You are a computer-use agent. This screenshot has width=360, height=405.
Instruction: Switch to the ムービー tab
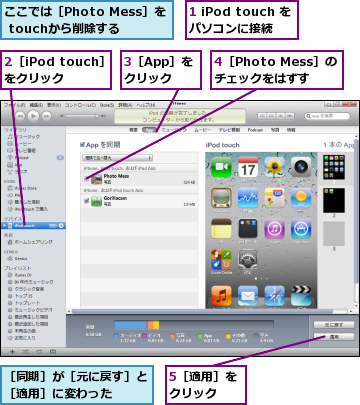(203, 130)
